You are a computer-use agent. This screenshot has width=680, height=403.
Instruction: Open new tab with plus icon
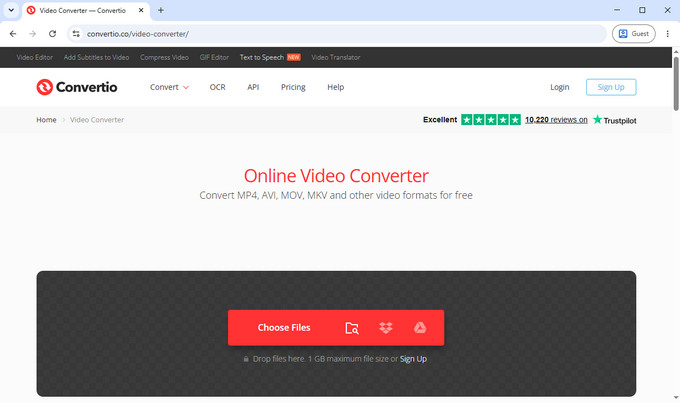tap(160, 10)
